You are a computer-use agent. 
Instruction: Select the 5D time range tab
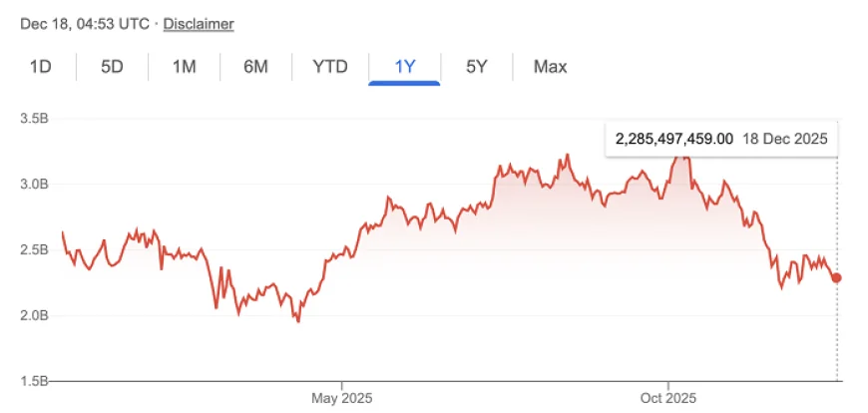pyautogui.click(x=112, y=67)
